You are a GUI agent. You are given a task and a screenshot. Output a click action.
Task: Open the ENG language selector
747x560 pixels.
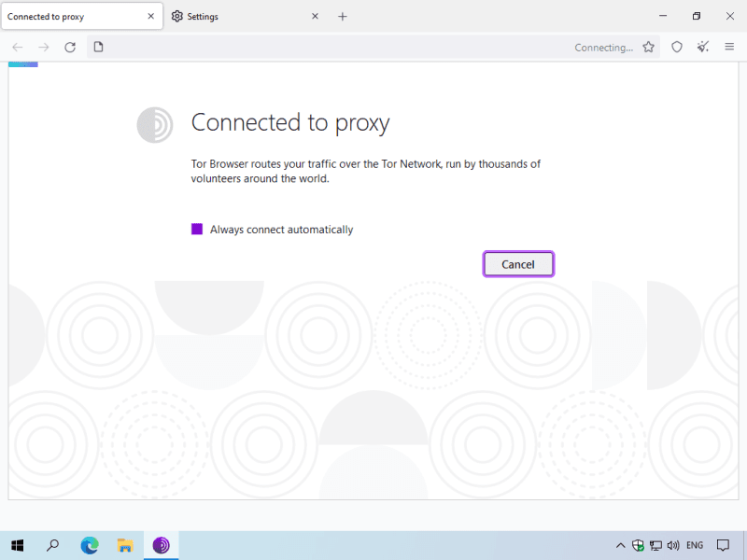(695, 545)
